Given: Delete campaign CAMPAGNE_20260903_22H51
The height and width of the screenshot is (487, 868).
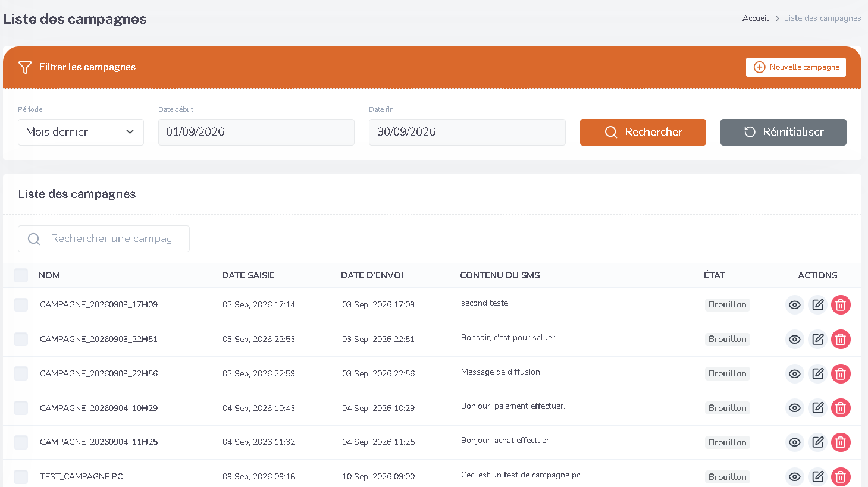Looking at the screenshot, I should [841, 340].
